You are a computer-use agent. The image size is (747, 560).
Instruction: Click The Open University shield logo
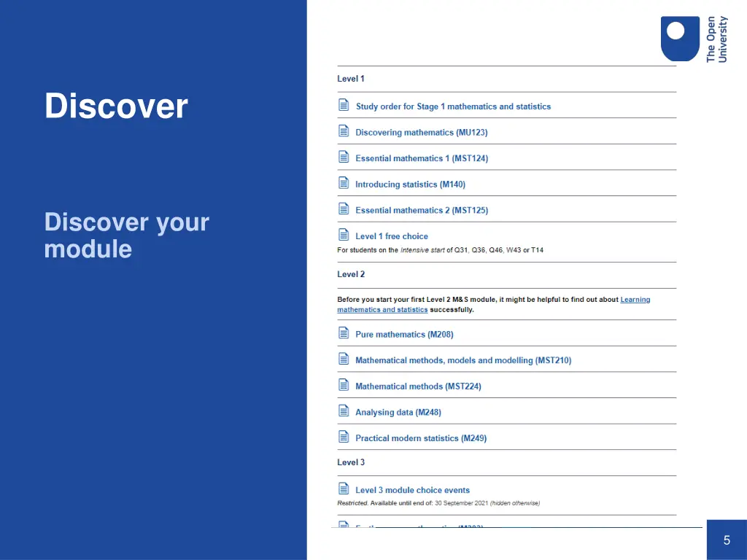point(680,39)
